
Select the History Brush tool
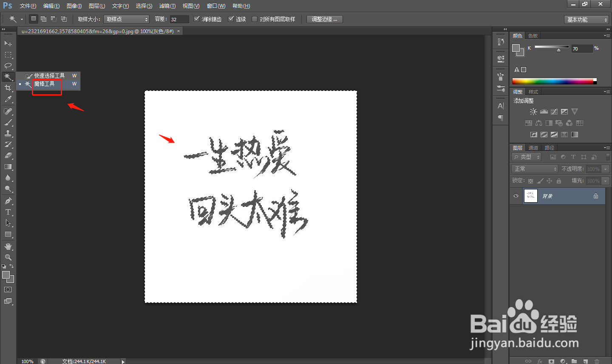[8, 144]
